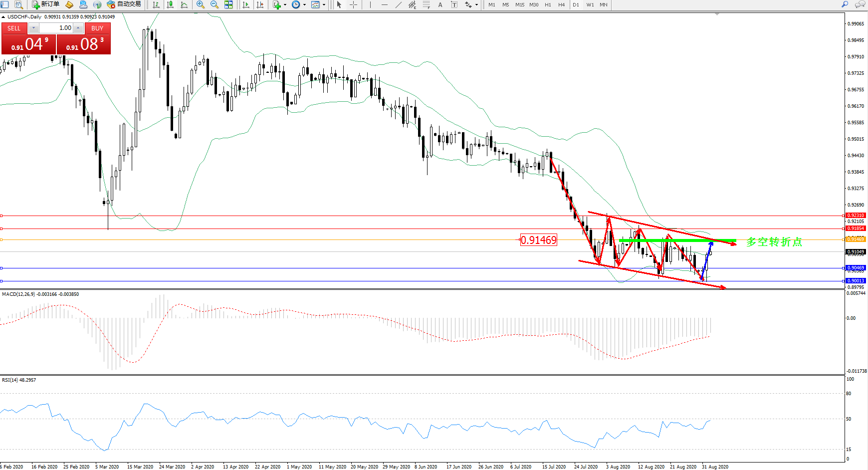Click the New Order (新订单) button
Screen dimensions: 868x470
(x=45, y=4)
